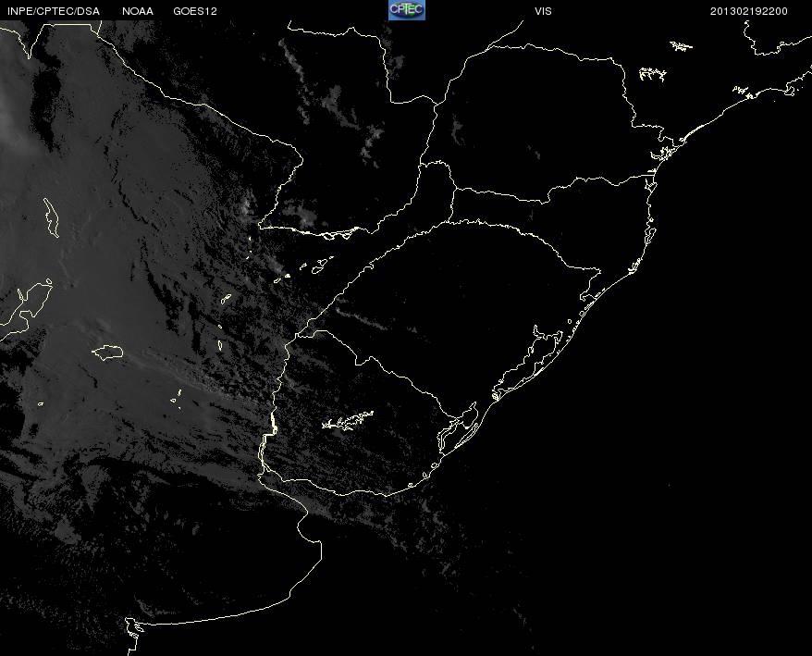Click the branching reservoir outline in central Uruguay
Image resolution: width=812 pixels, height=656 pixels.
pyautogui.click(x=348, y=420)
